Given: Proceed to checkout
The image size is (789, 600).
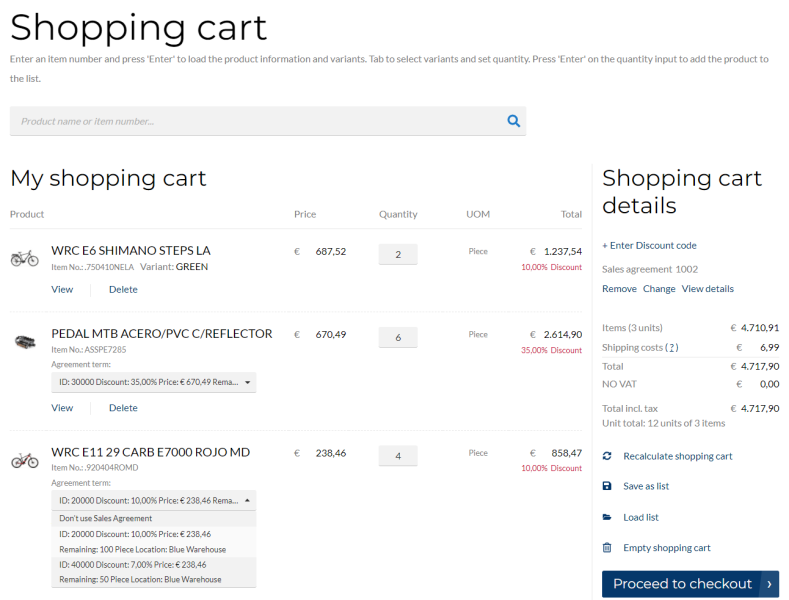Looking at the screenshot, I should 690,584.
